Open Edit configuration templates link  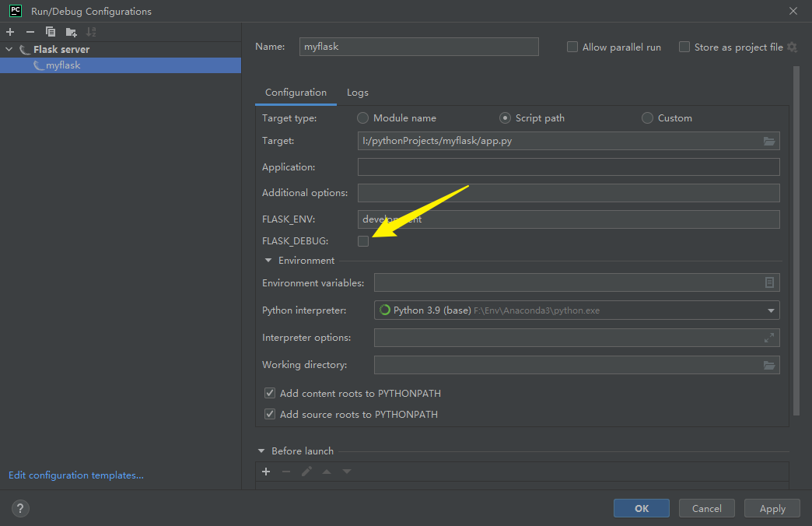(x=76, y=475)
